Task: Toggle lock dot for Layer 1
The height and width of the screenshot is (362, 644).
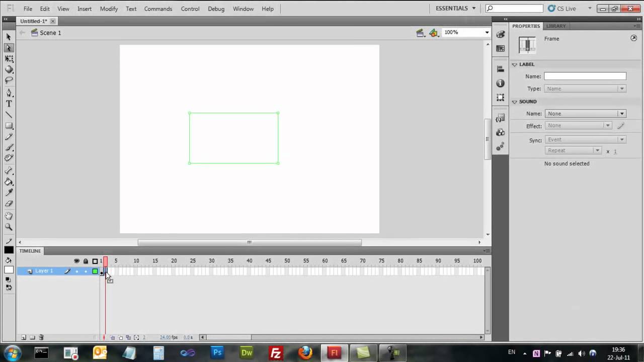Action: (86, 271)
